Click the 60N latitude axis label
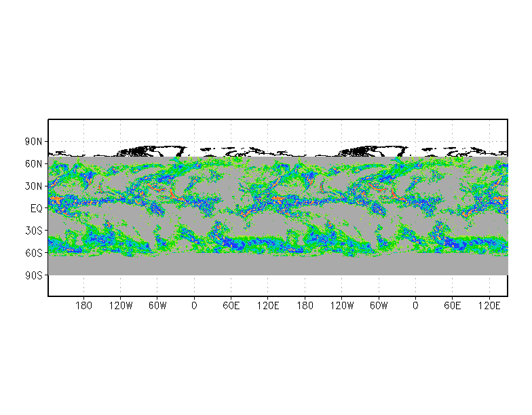Screen dimensions: 532x415 pyautogui.click(x=33, y=164)
